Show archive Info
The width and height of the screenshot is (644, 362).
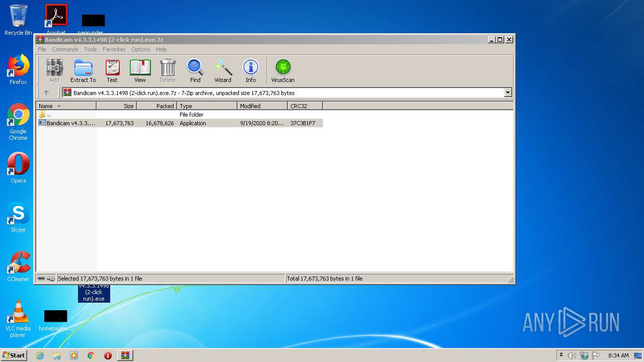251,71
